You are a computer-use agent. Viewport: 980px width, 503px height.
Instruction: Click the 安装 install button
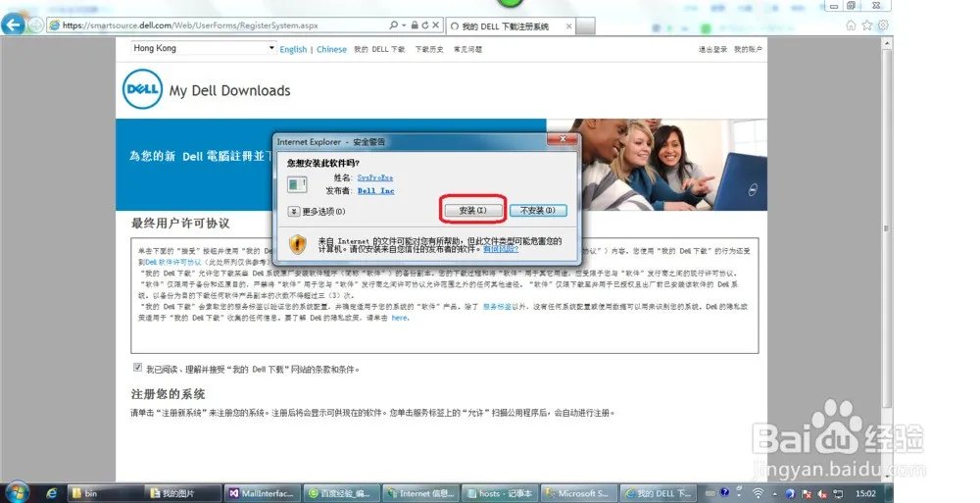click(472, 210)
